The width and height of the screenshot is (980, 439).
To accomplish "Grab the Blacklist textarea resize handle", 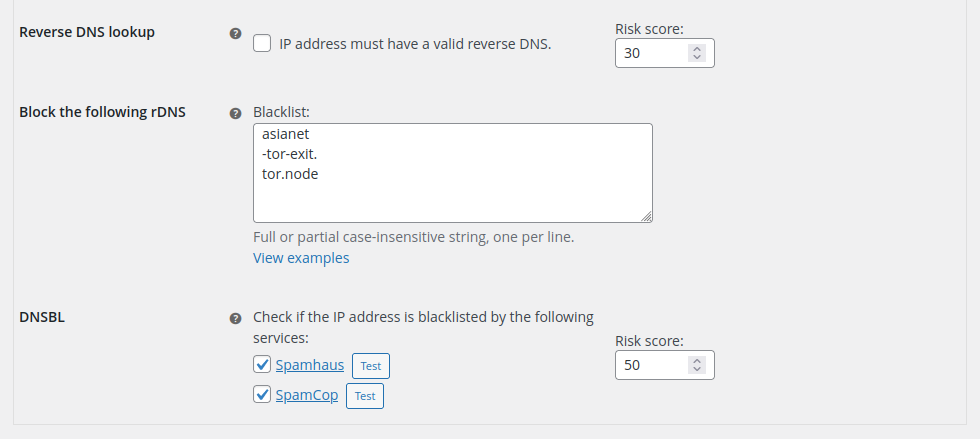I will 646,216.
